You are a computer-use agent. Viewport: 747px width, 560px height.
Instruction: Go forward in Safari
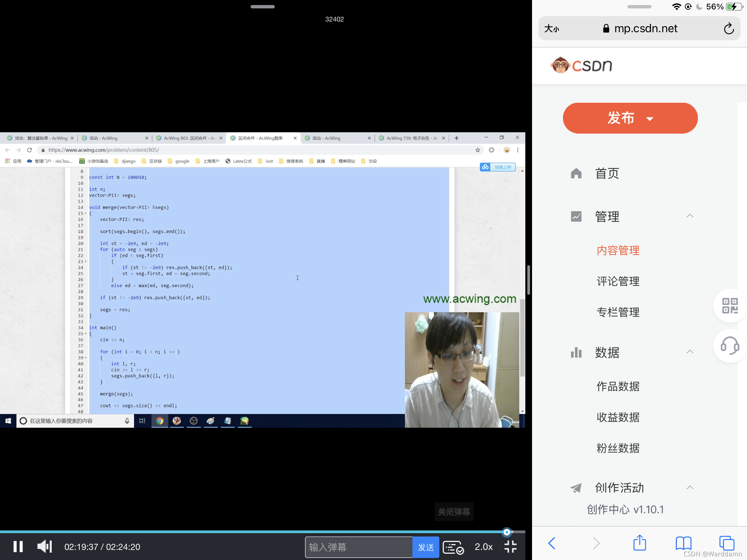click(596, 543)
